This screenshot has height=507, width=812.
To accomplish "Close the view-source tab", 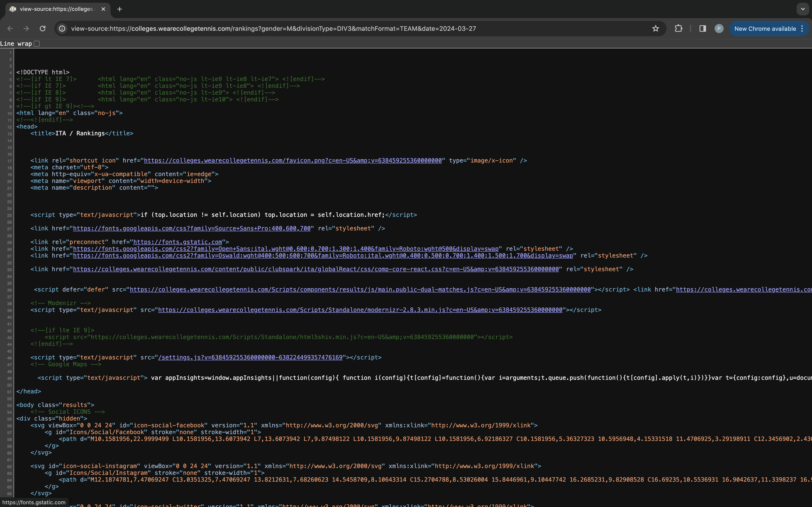I will point(103,9).
